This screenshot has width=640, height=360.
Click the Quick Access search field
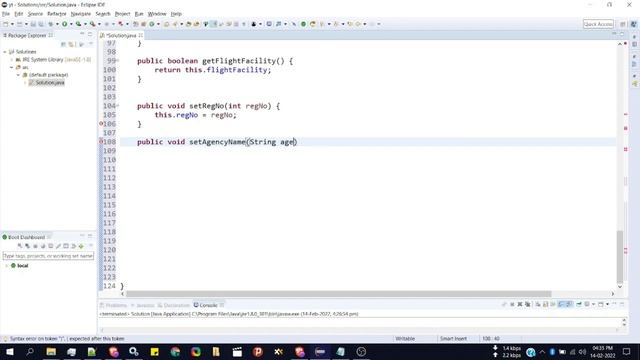pyautogui.click(x=598, y=24)
